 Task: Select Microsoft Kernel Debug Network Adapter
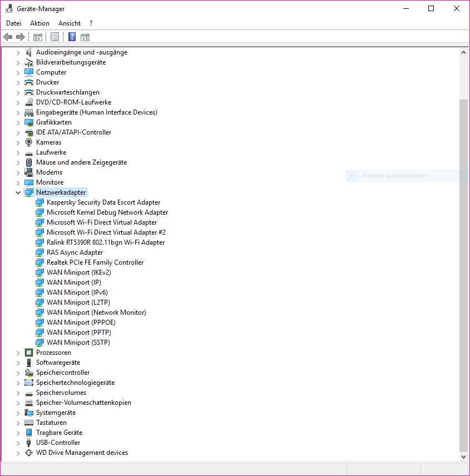point(107,212)
